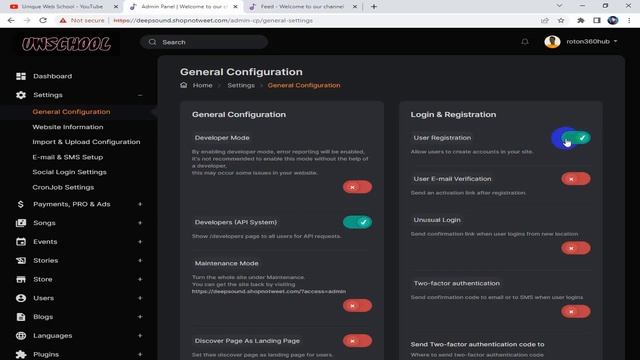The height and width of the screenshot is (360, 640).
Task: Click the Store shop icon
Action: pyautogui.click(x=21, y=279)
